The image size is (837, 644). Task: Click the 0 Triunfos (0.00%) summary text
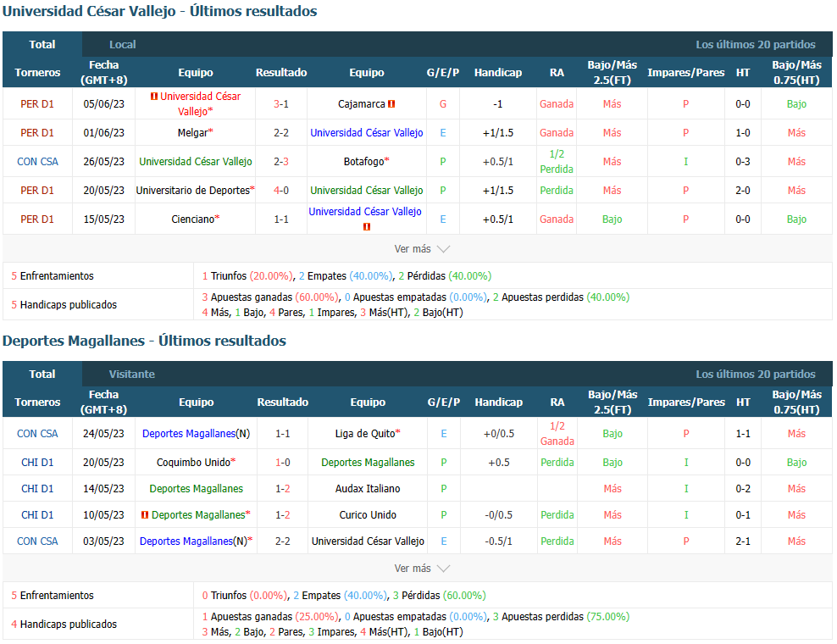point(245,596)
